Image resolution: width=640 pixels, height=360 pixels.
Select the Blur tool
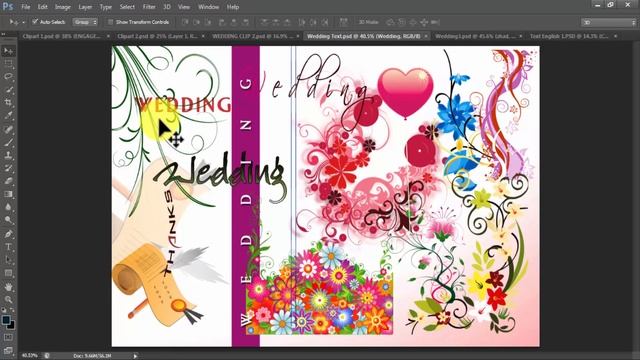[8, 207]
